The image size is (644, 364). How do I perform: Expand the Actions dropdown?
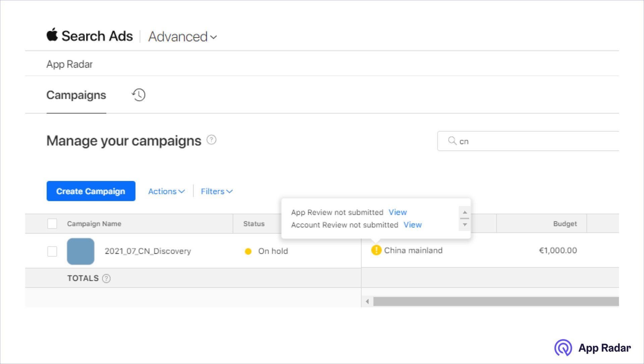click(x=166, y=191)
